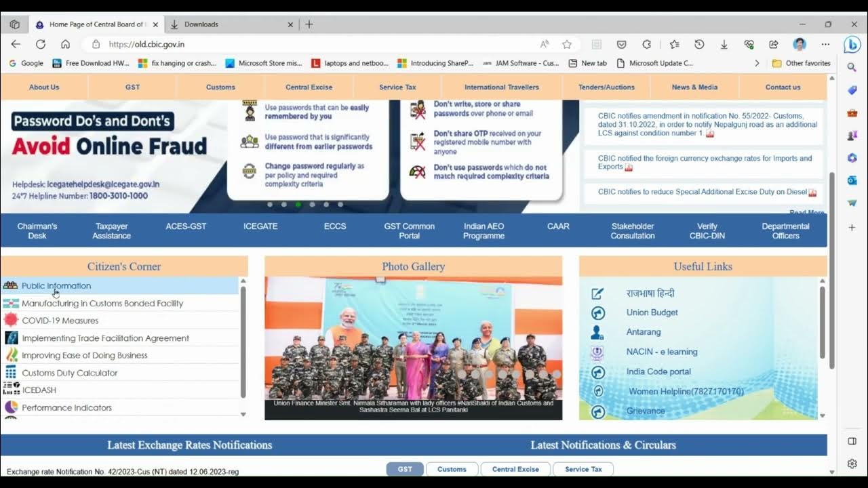Select the GST notifications tab
The image size is (868, 488).
tap(405, 469)
